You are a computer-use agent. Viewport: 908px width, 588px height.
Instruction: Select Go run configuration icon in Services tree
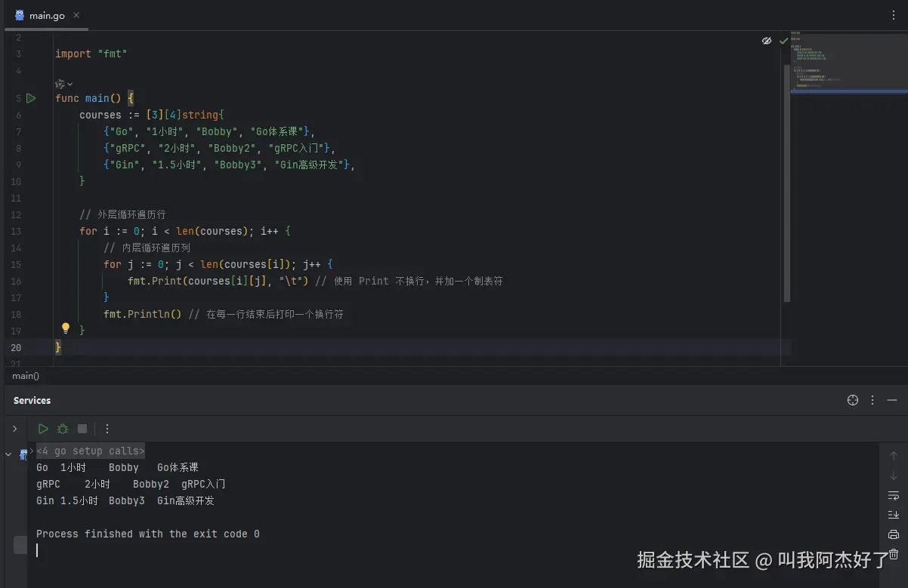tap(23, 454)
